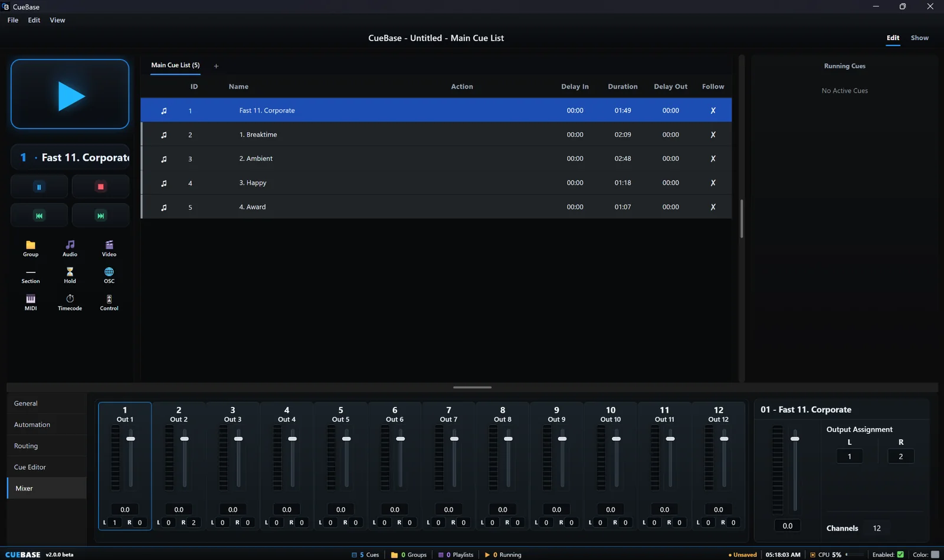Click the cue list vertical scrollbar
The width and height of the screenshot is (944, 560).
click(742, 219)
